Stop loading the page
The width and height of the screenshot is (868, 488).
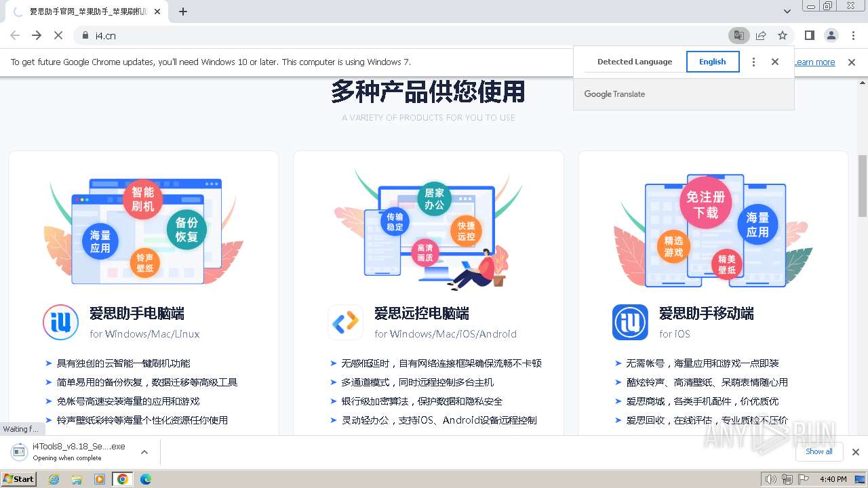(58, 35)
